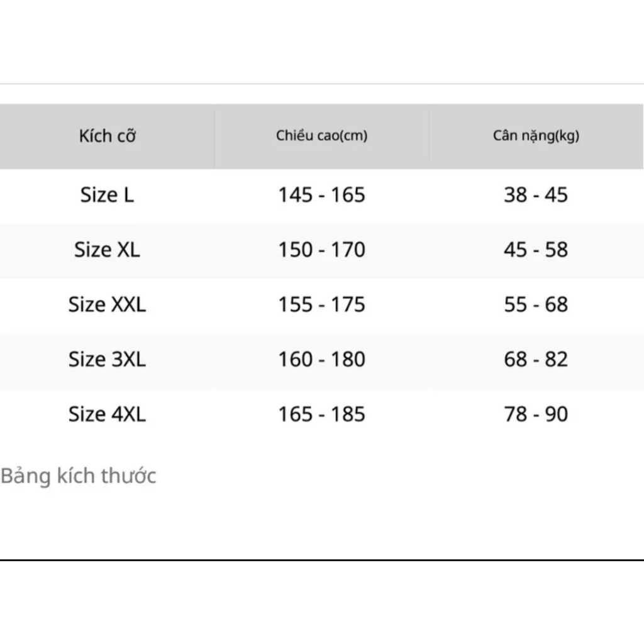Click the Kích cỡ column header
The height and width of the screenshot is (644, 644).
107,136
